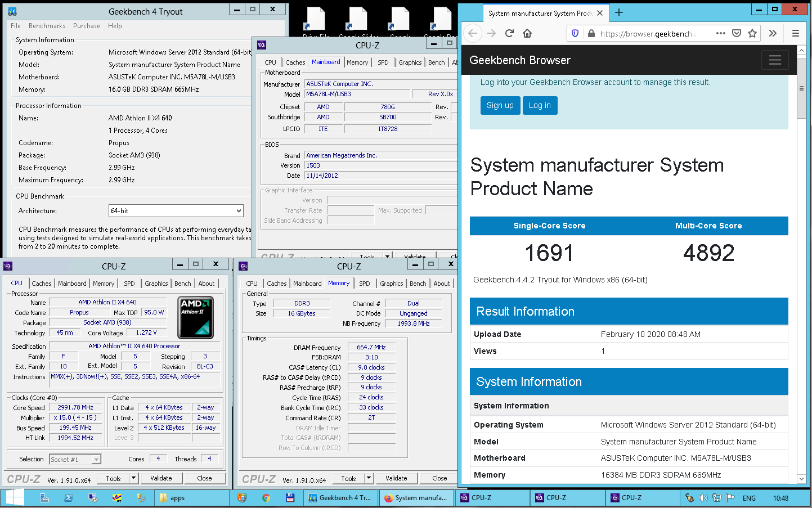This screenshot has height=508, width=812.
Task: Select SPD tab in the Mainboard window
Action: [383, 62]
